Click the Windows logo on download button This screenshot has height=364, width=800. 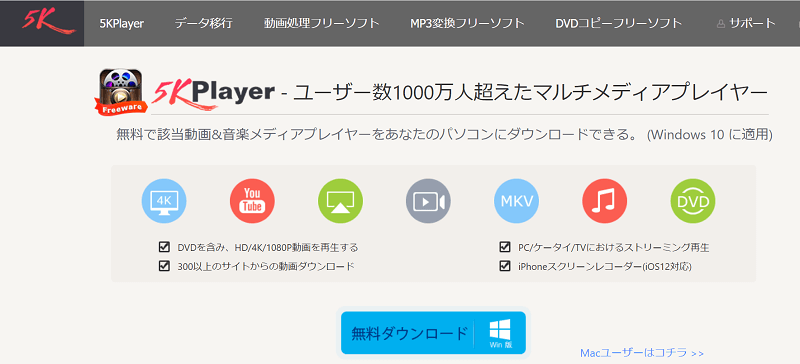click(499, 329)
